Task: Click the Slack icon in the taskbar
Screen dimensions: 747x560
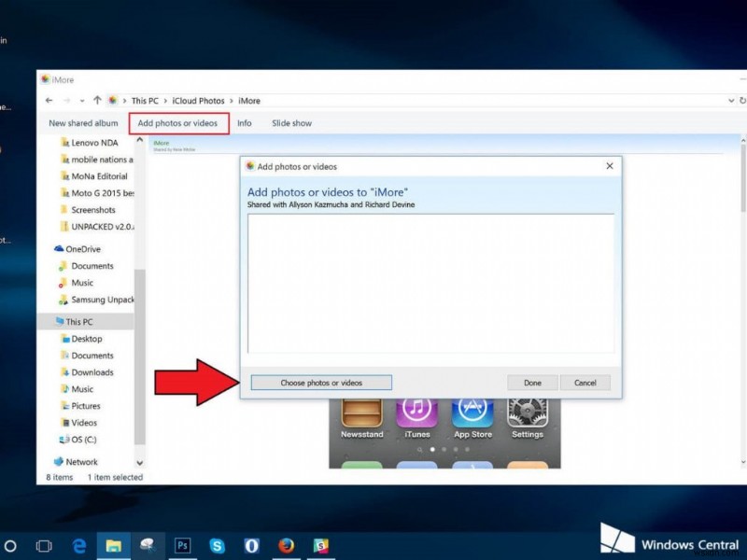Action: pyautogui.click(x=321, y=545)
